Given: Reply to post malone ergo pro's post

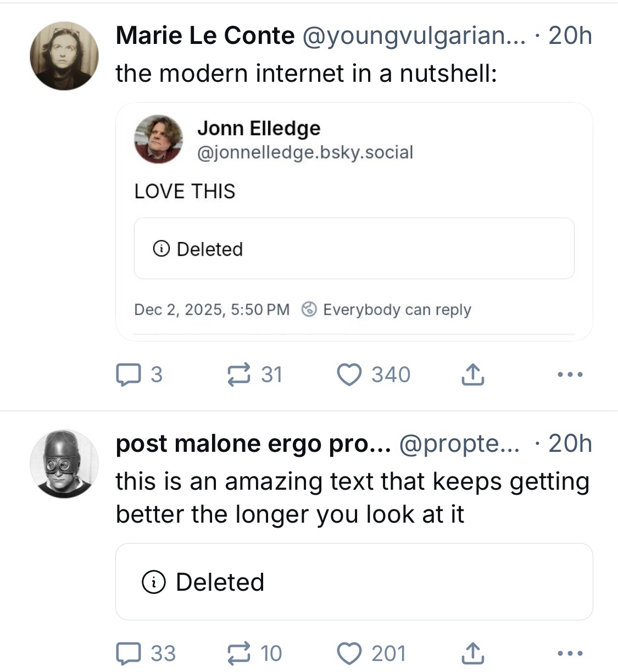Looking at the screenshot, I should point(127,653).
